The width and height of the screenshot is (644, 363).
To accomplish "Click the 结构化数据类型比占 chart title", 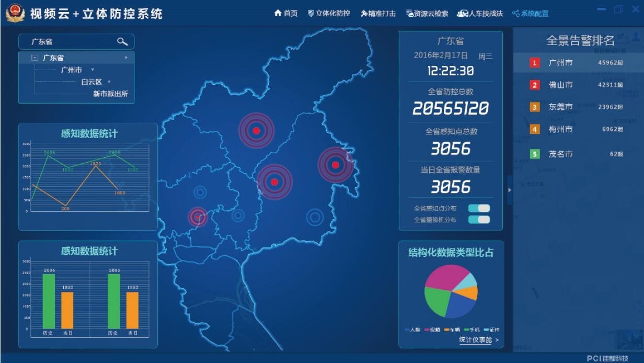I will pos(451,253).
